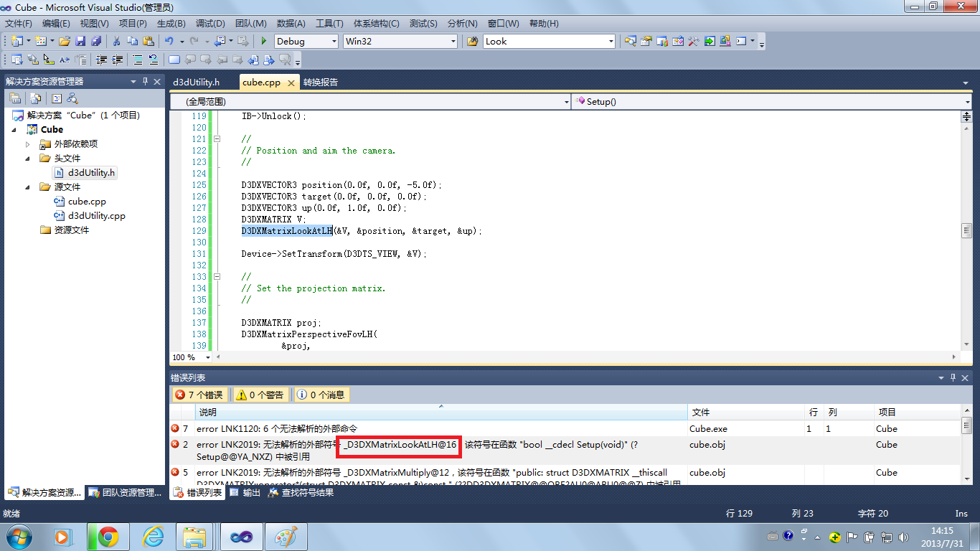
Task: Click the Properties icon in Solution Explorer panel
Action: 15,98
